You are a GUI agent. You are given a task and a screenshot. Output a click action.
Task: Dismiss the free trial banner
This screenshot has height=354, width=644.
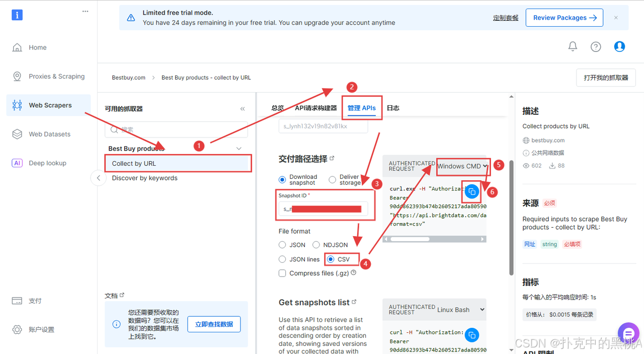[616, 18]
